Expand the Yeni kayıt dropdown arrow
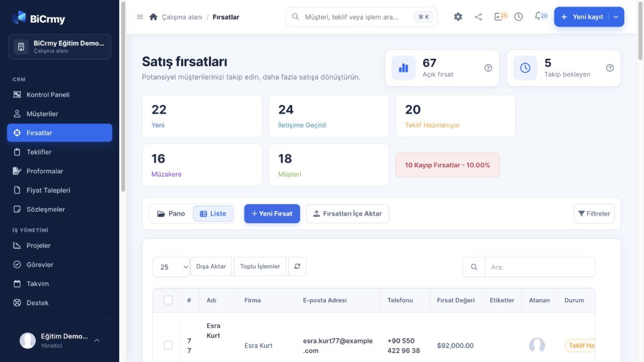644x362 pixels. pyautogui.click(x=616, y=17)
